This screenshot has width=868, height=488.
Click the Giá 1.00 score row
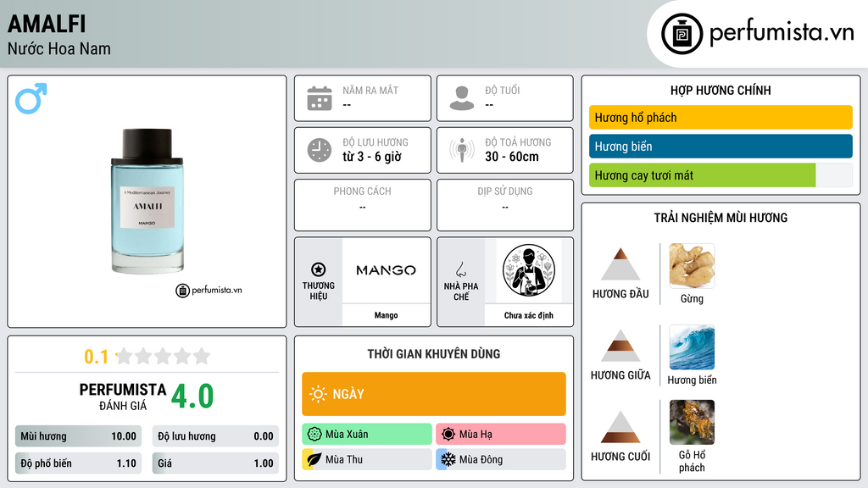coord(215,463)
